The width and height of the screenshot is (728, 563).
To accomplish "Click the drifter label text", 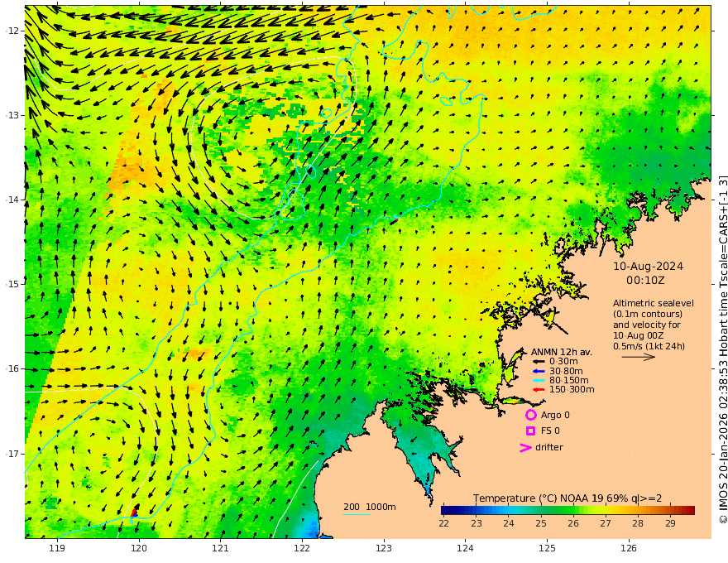I will pyautogui.click(x=548, y=447).
